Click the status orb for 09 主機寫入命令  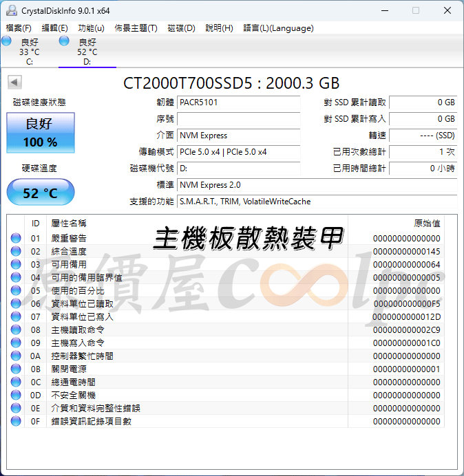[x=16, y=343]
